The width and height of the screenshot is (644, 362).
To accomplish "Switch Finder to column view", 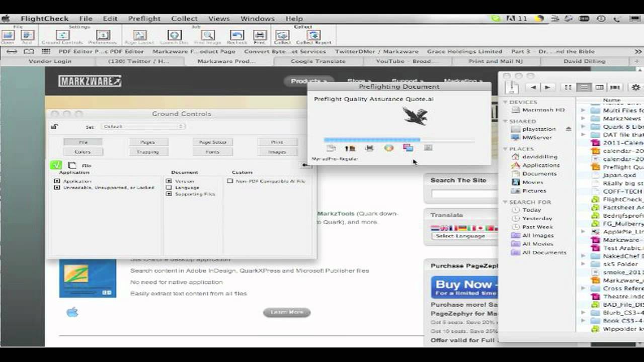I will pos(599,87).
